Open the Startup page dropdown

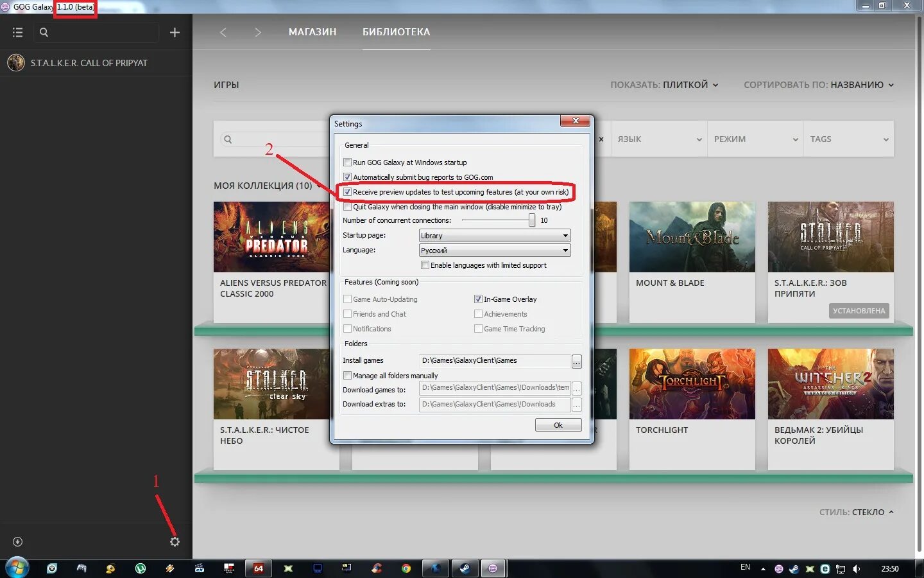point(495,236)
